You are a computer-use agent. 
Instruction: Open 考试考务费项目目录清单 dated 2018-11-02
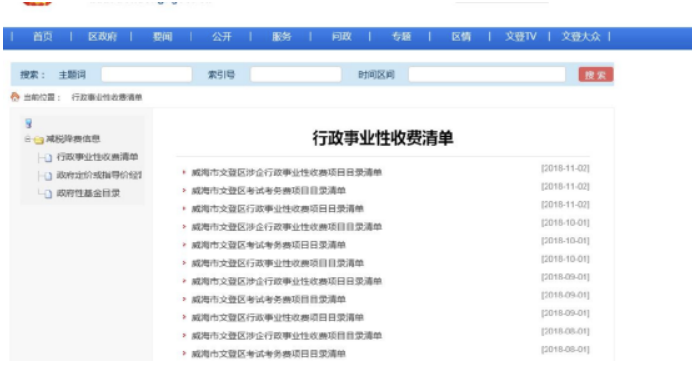pyautogui.click(x=268, y=191)
